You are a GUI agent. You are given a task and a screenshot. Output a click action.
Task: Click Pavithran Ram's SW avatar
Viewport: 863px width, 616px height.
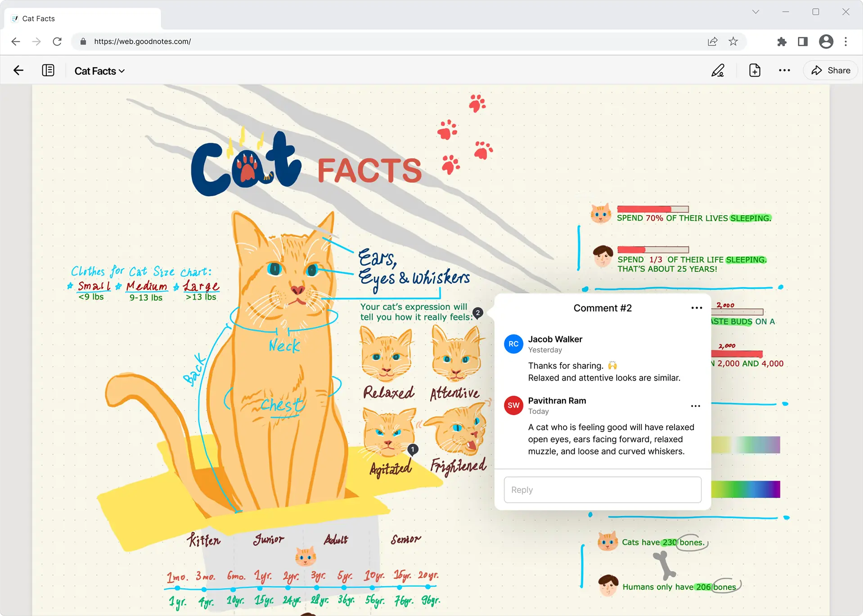tap(513, 405)
